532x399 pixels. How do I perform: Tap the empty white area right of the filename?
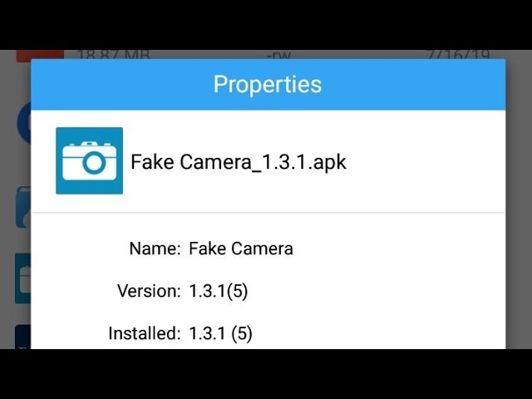tap(424, 162)
